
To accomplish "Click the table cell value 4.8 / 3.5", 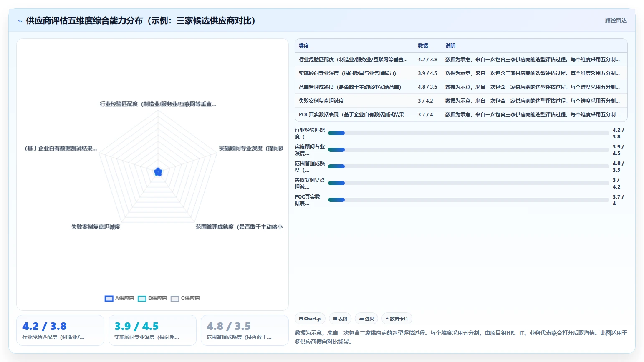I will (428, 87).
